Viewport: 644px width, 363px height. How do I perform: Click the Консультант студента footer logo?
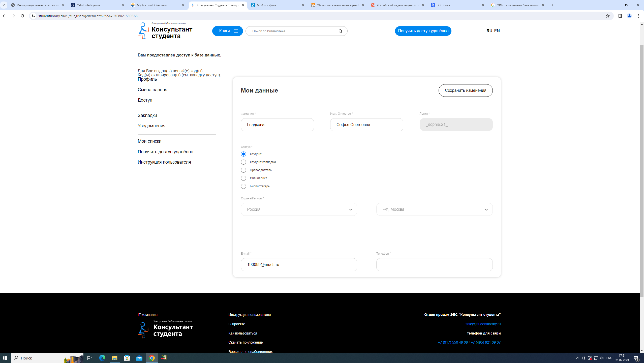pyautogui.click(x=166, y=329)
